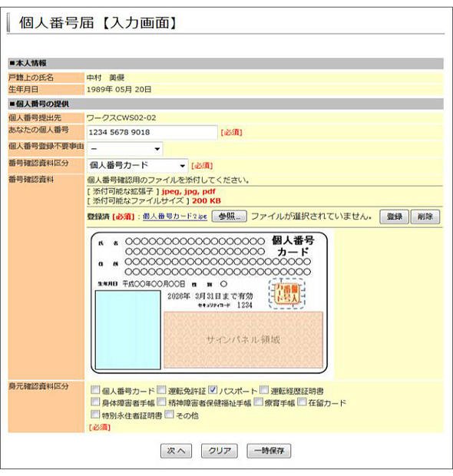
Task: Tick the 運転免許証 checkbox
Action: (x=161, y=389)
